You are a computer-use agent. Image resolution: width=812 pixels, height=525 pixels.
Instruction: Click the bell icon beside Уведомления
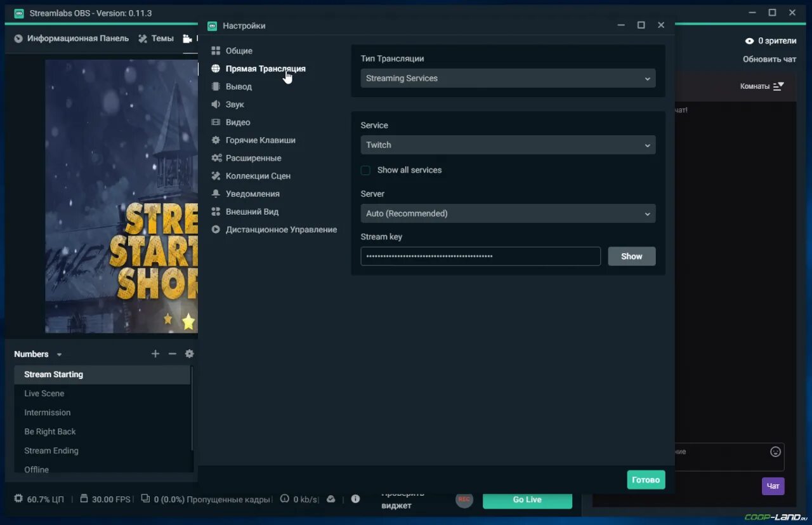[216, 194]
